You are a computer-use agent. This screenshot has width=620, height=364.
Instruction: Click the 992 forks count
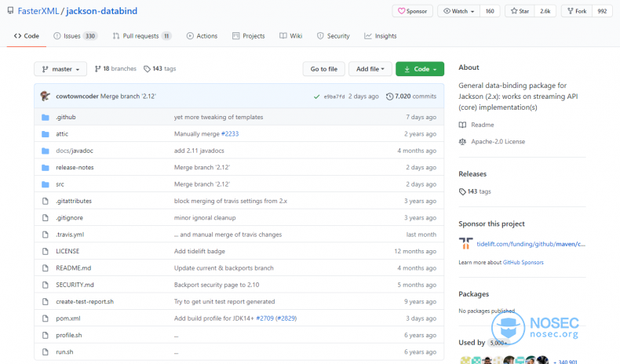coord(602,11)
